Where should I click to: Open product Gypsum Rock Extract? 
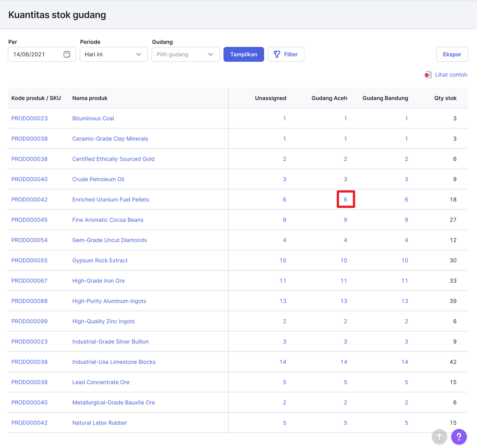click(x=100, y=260)
